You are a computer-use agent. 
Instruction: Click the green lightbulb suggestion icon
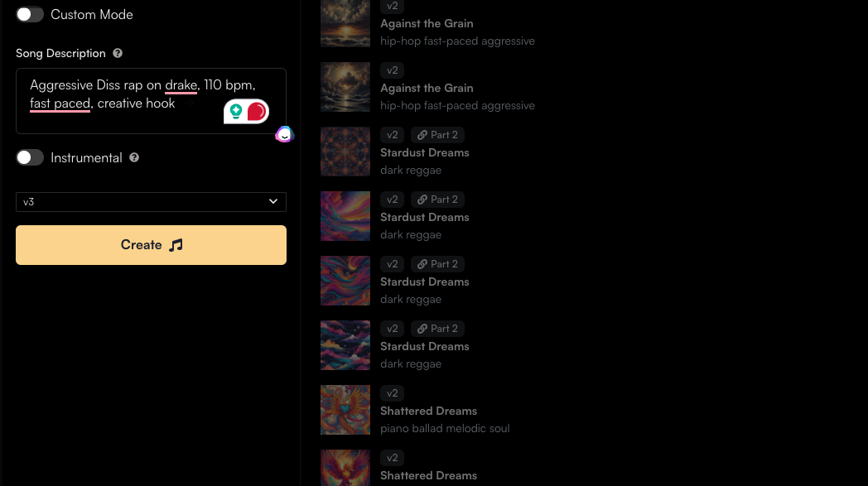[236, 111]
